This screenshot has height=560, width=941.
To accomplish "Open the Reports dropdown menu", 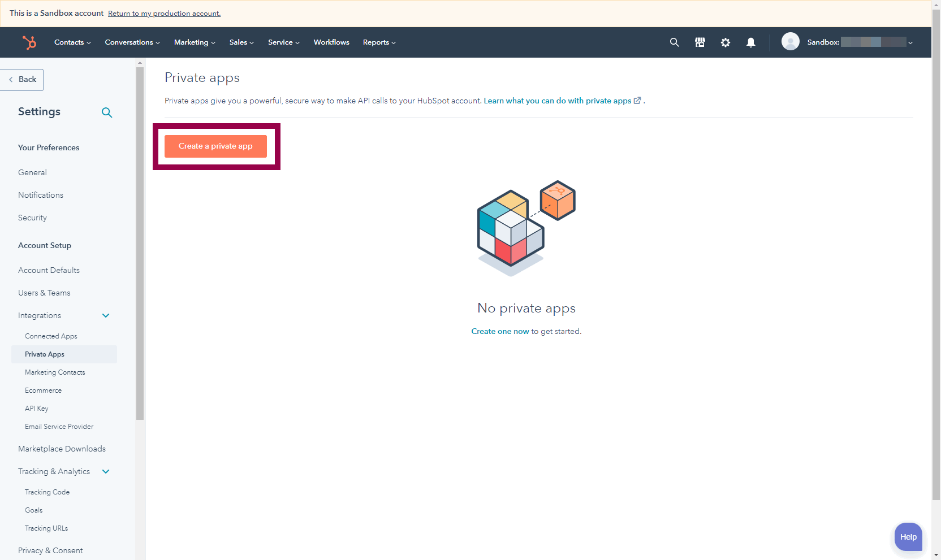I will [379, 42].
